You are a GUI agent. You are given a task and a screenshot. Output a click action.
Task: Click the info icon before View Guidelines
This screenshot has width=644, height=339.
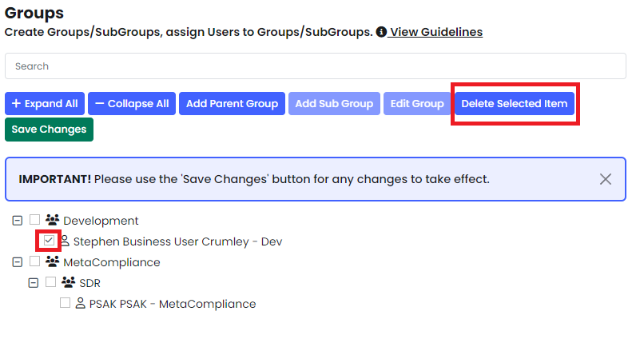coord(381,32)
